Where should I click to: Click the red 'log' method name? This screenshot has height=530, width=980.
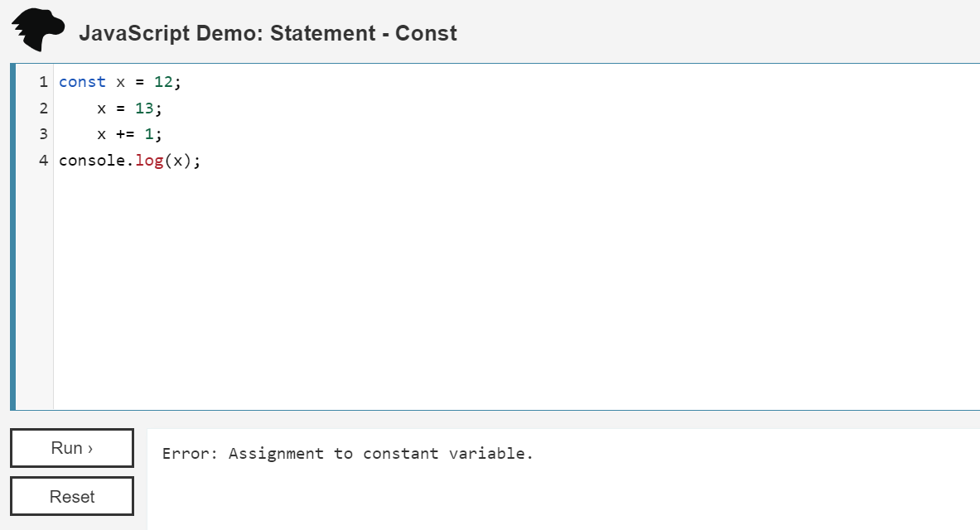point(149,160)
